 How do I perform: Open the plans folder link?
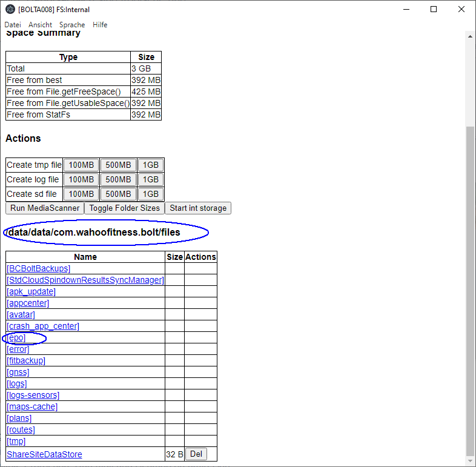tap(19, 418)
